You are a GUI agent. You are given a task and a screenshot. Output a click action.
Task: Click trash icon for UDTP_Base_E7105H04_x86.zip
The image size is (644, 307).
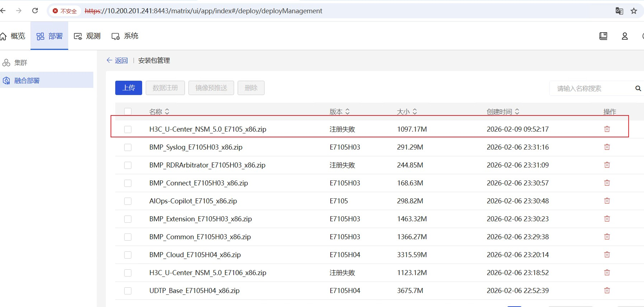[x=607, y=291]
